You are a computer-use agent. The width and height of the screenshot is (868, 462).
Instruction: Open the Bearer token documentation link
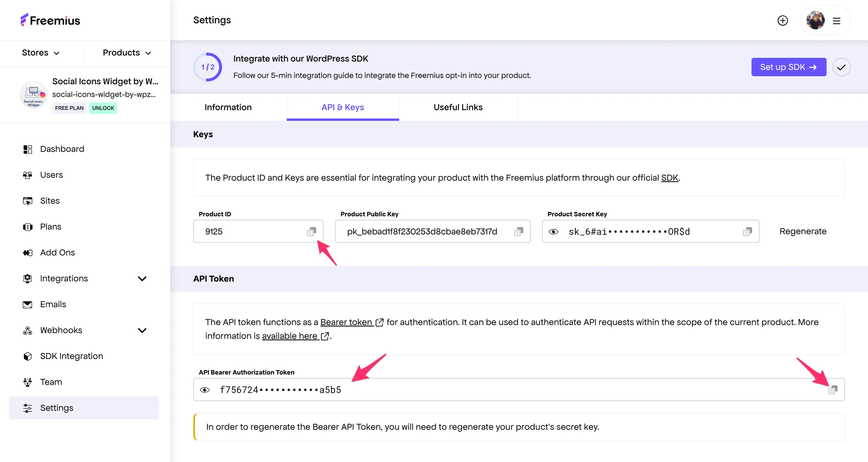[x=352, y=322]
